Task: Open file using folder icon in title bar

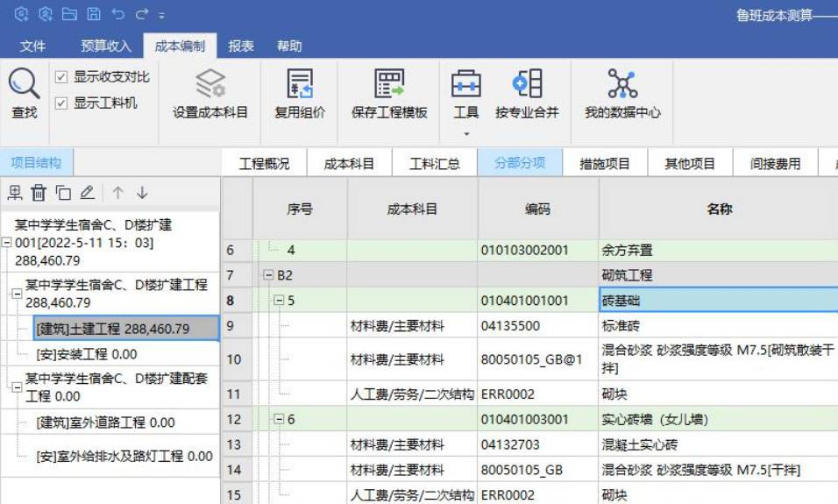Action: tap(69, 14)
